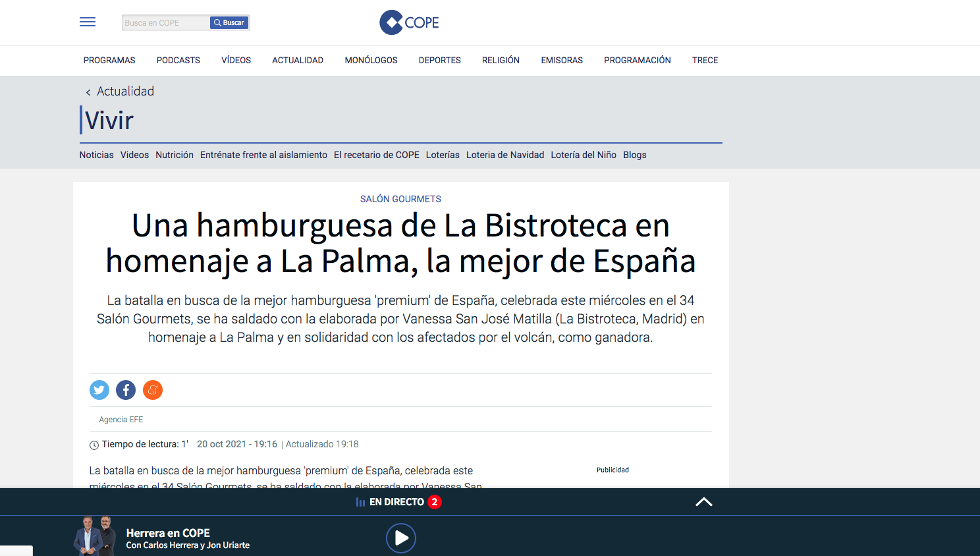Click Herrera en COPE hosts thumbnail

pos(95,536)
